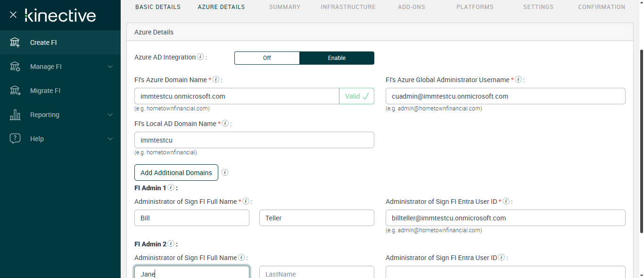Screen dimensions: 644x278
Task: Show info for Global Administrator Username
Action: click(518, 80)
